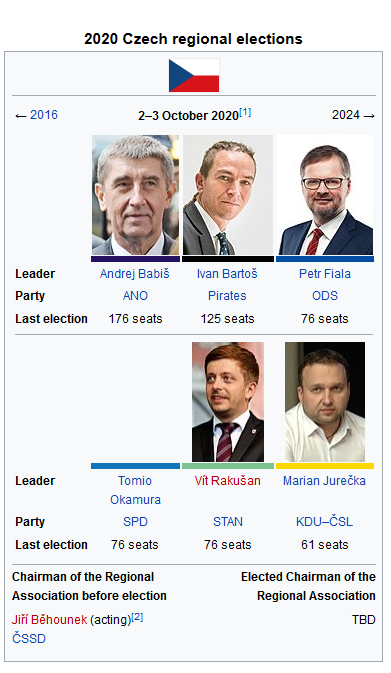391x673 pixels.
Task: Open Ivan Bartoš portrait photo
Action: click(228, 195)
